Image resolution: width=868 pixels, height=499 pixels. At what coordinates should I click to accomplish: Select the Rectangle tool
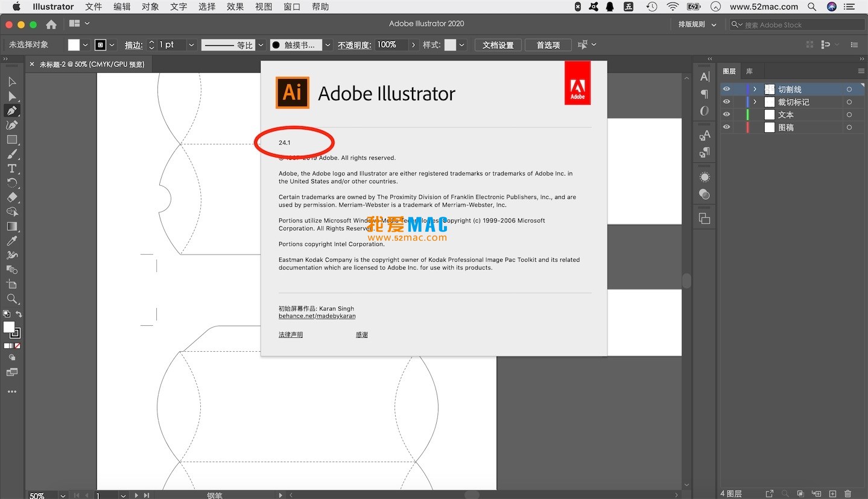11,139
